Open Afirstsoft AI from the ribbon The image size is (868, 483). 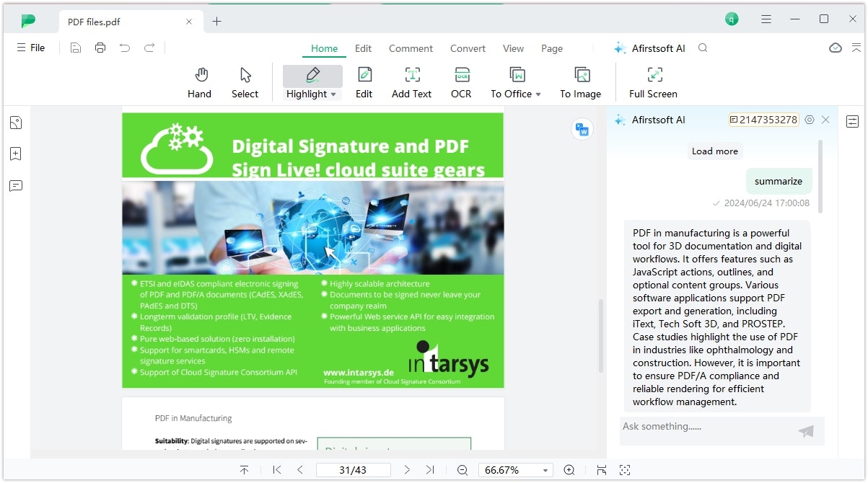649,48
